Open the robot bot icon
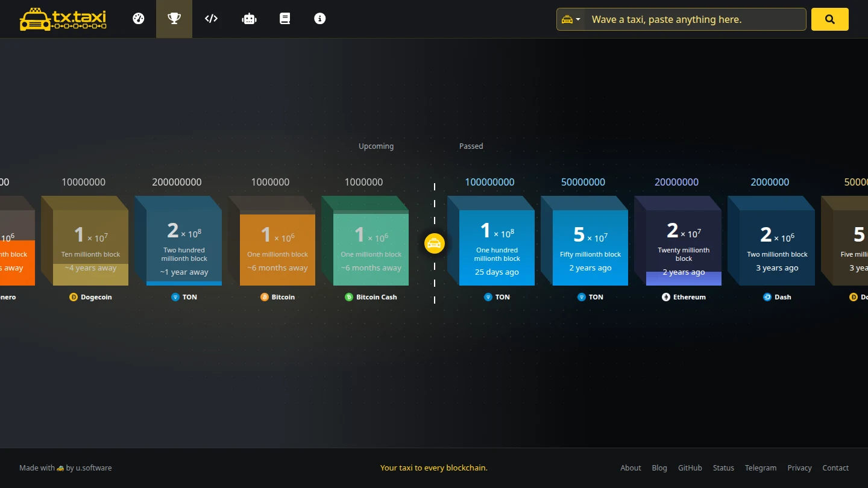This screenshot has height=488, width=868. (x=249, y=19)
